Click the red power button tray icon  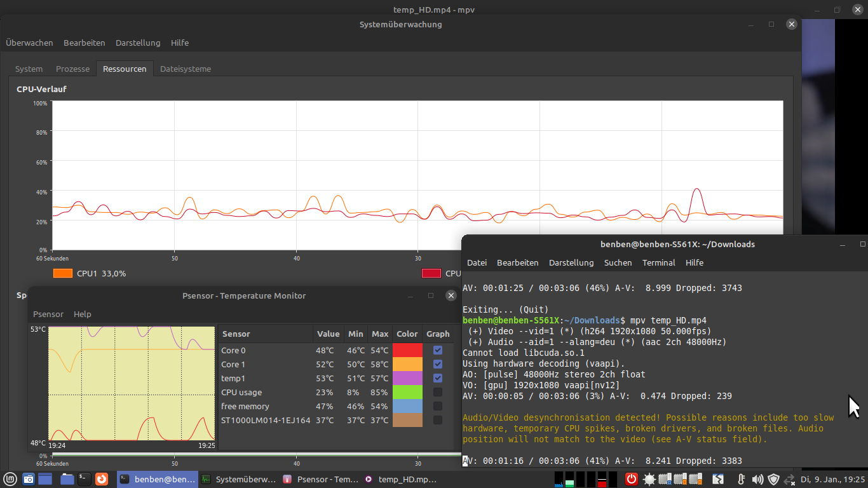coord(632,479)
